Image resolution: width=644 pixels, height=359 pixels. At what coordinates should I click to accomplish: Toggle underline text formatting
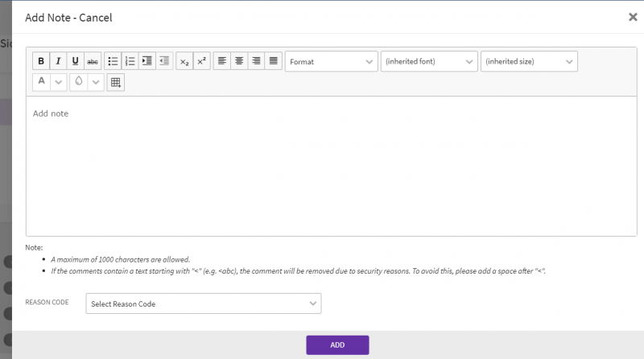click(x=76, y=61)
